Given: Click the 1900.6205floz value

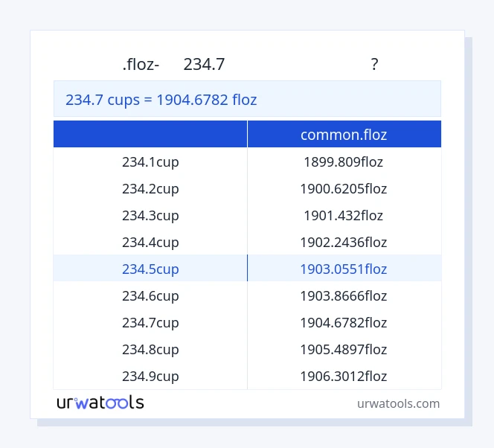Looking at the screenshot, I should click(x=344, y=188).
